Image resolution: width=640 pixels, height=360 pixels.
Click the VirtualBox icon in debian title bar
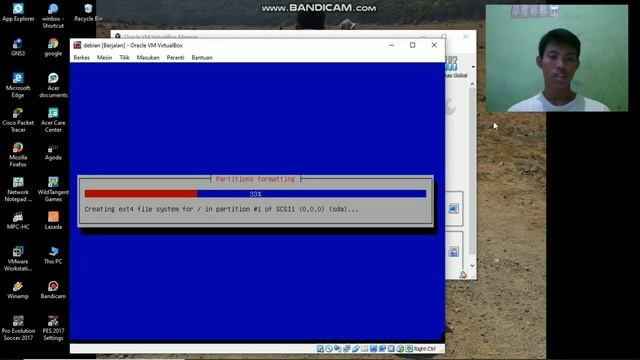77,45
